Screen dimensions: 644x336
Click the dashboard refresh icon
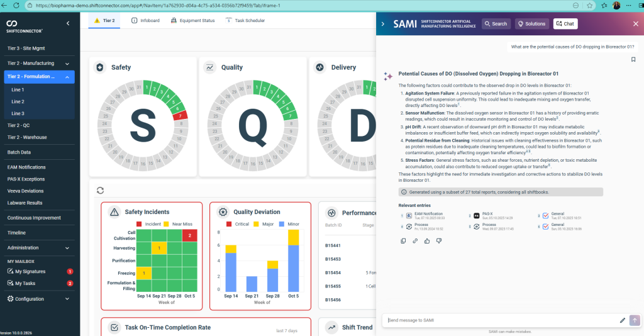pos(100,190)
